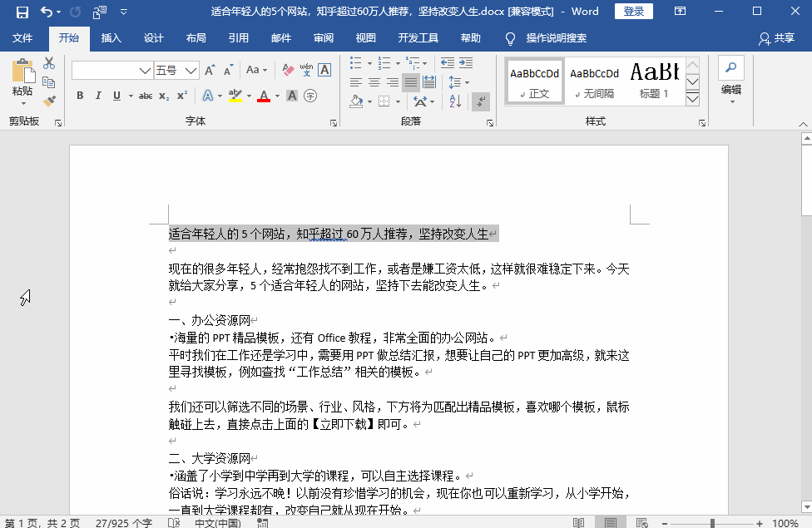Screen dimensions: 812x528
Task: Toggle the show formatting marks button
Action: pos(481,101)
